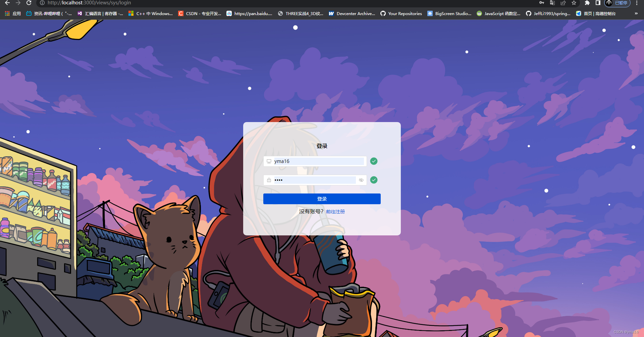Viewport: 644px width, 337px height.
Task: Click the 前往注册 register link
Action: click(335, 212)
